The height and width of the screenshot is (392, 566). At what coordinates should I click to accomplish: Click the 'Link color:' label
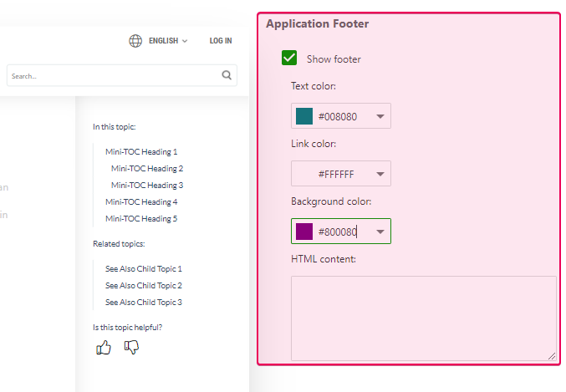[x=314, y=144]
